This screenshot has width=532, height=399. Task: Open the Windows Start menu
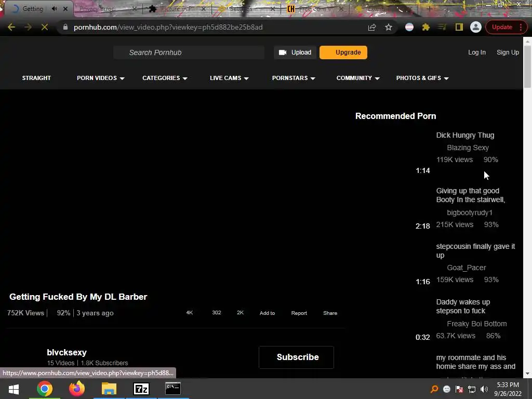tap(14, 389)
